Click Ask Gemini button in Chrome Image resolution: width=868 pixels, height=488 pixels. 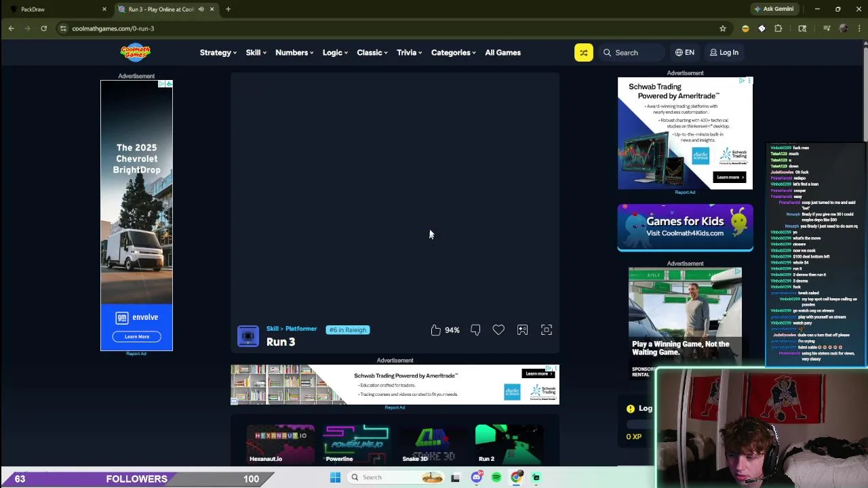773,9
